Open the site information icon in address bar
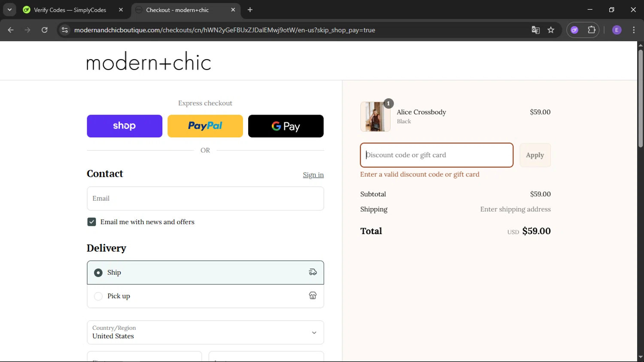Viewport: 644px width, 362px height. (x=65, y=30)
